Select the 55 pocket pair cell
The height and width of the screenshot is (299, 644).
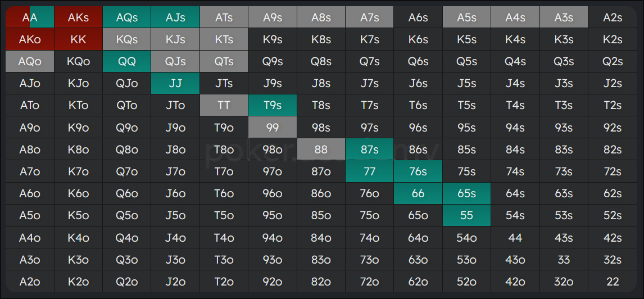(466, 215)
